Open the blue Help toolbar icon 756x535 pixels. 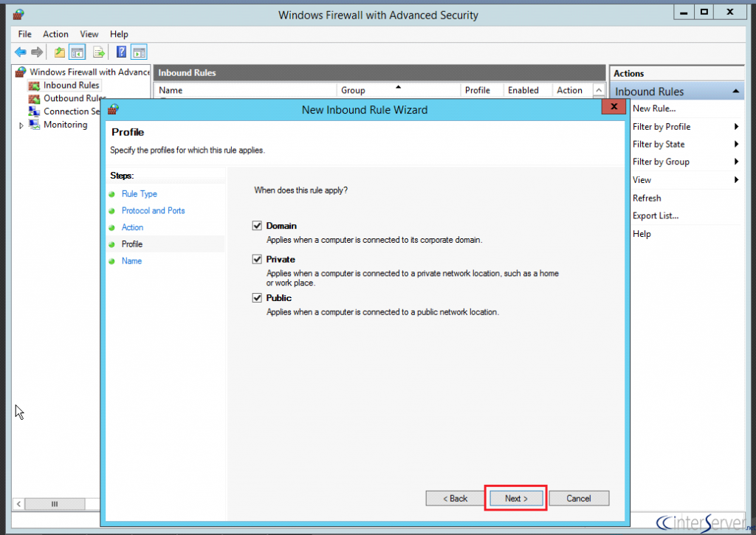(x=122, y=52)
